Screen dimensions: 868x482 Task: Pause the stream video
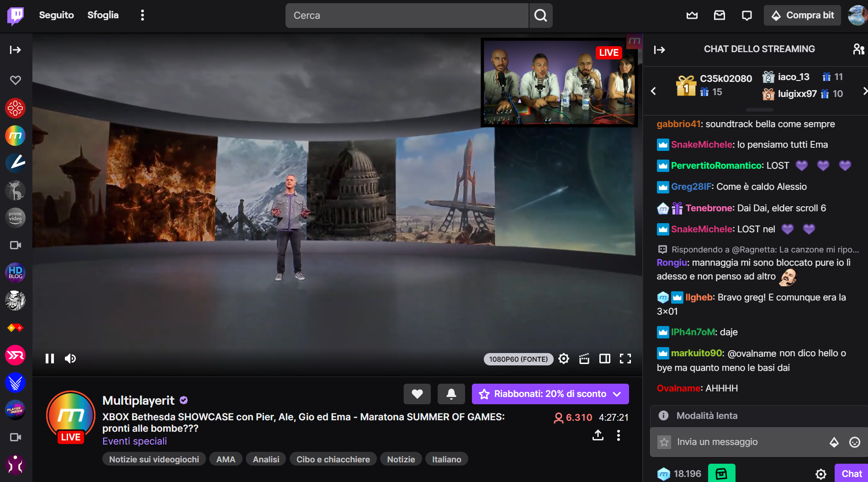tap(50, 359)
